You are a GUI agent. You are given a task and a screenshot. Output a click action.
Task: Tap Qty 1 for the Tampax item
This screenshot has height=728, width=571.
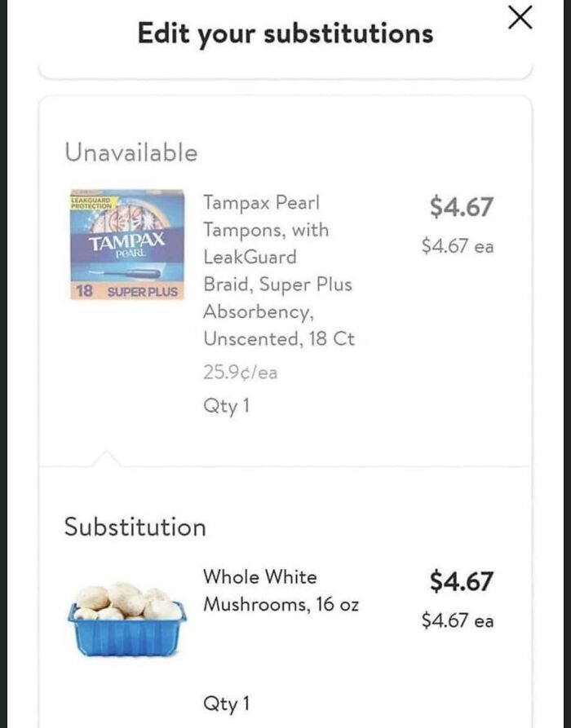tap(226, 406)
